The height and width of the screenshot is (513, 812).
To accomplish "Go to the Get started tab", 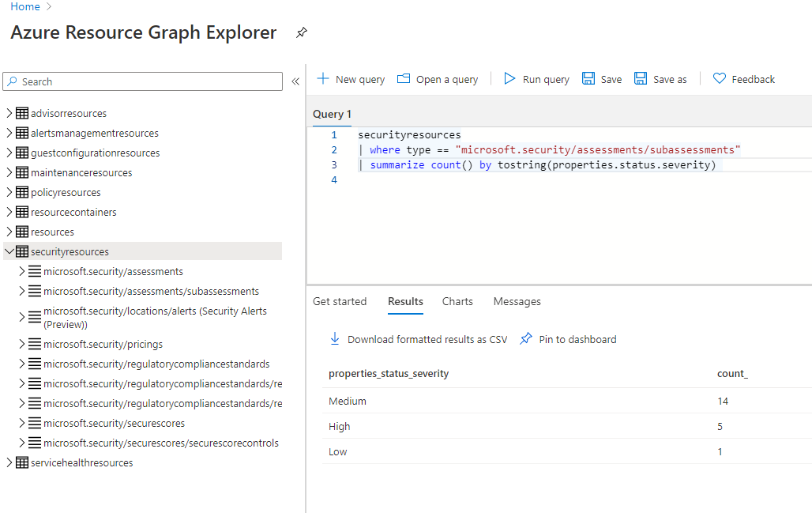I will coord(340,301).
